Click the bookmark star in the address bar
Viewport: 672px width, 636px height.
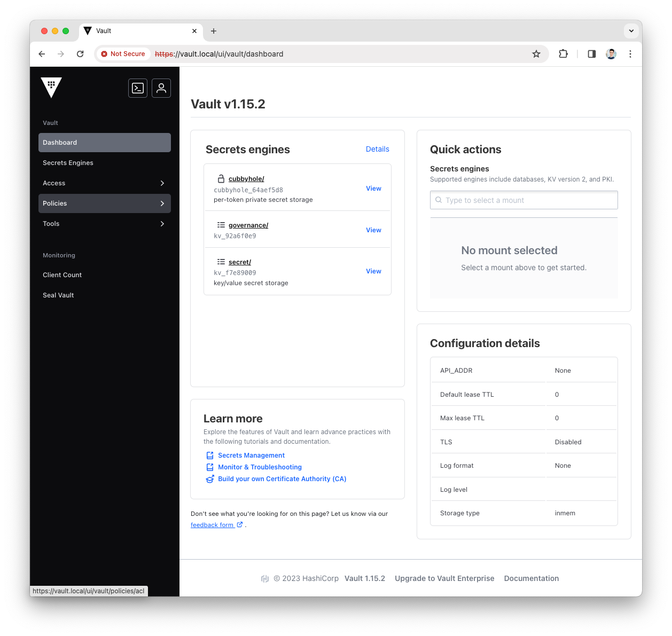[536, 54]
